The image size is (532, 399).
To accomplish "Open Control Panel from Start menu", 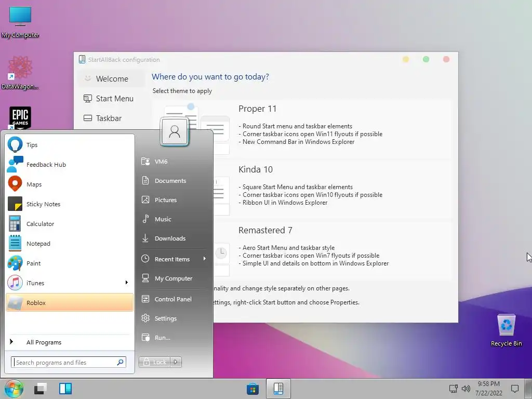I will (174, 299).
